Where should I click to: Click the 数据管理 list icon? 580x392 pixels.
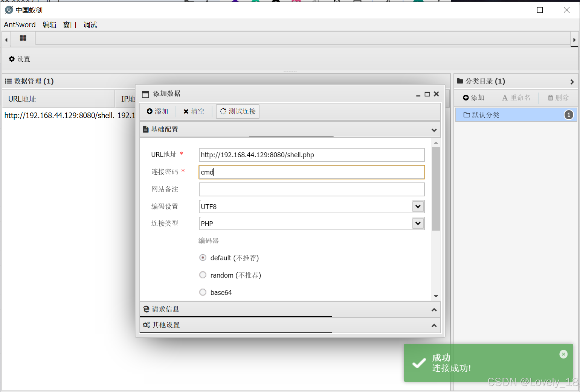pos(8,81)
